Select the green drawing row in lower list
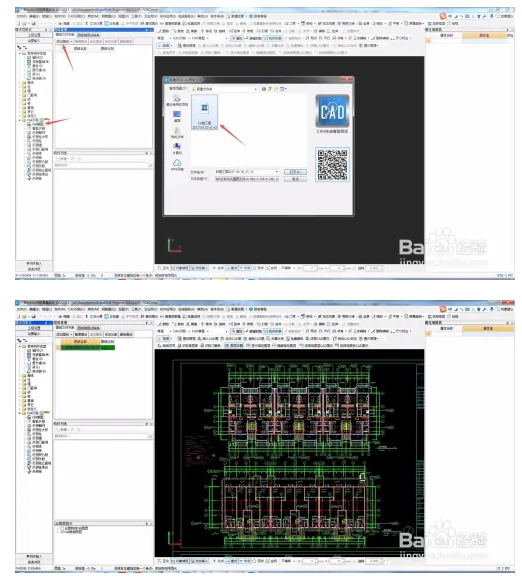 (88, 348)
